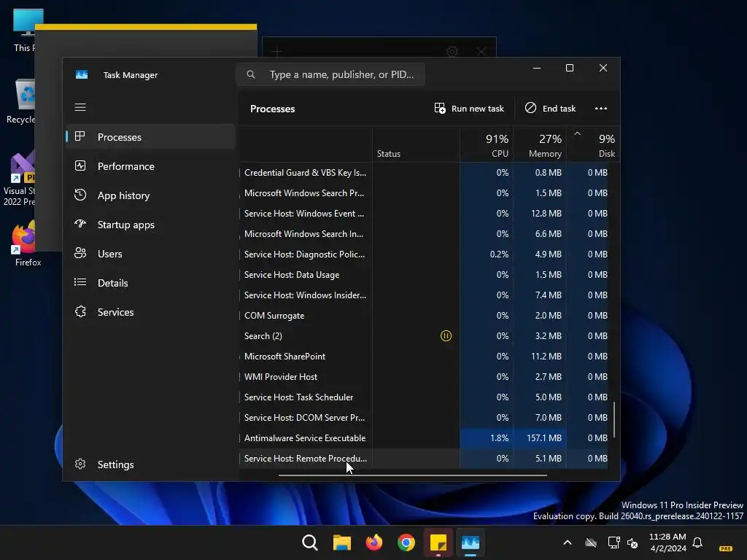Image resolution: width=747 pixels, height=560 pixels.
Task: Sort by the CPU column header
Action: tap(487, 145)
